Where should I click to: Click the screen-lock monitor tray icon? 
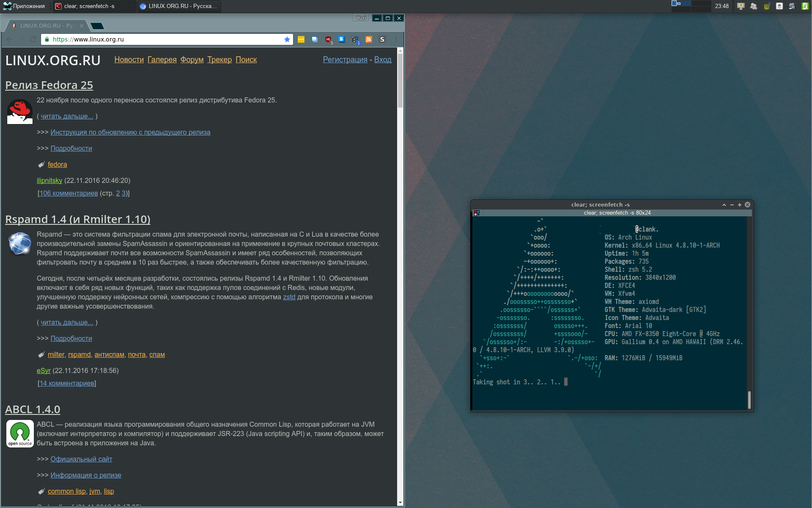(741, 6)
